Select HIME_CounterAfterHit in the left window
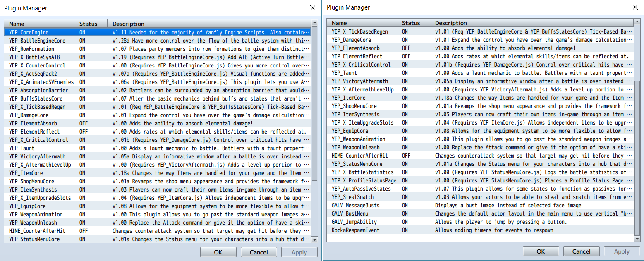644x261 pixels. pyautogui.click(x=158, y=231)
